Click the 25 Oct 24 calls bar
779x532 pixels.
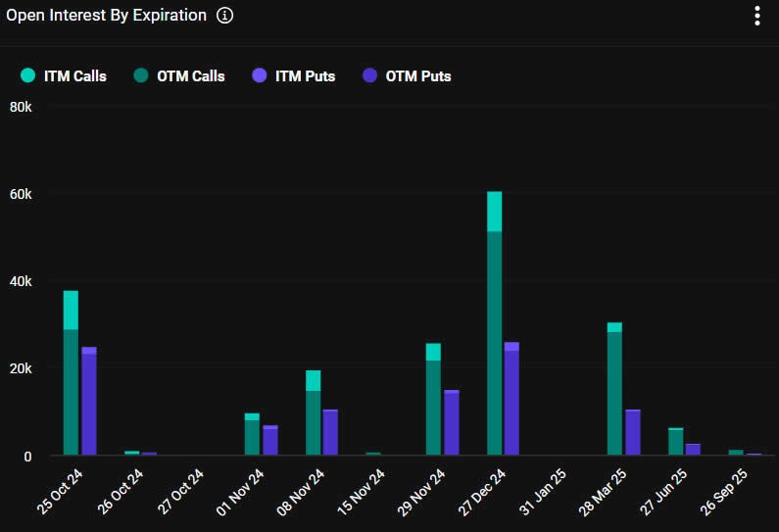(x=71, y=372)
